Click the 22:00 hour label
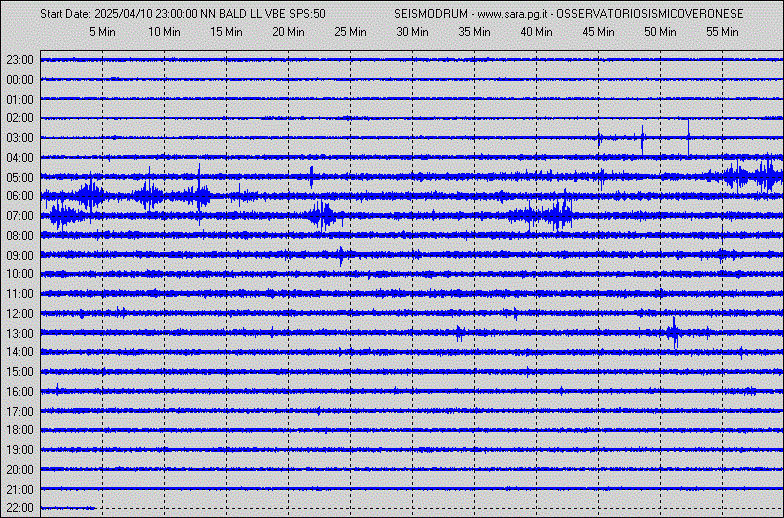 point(20,508)
